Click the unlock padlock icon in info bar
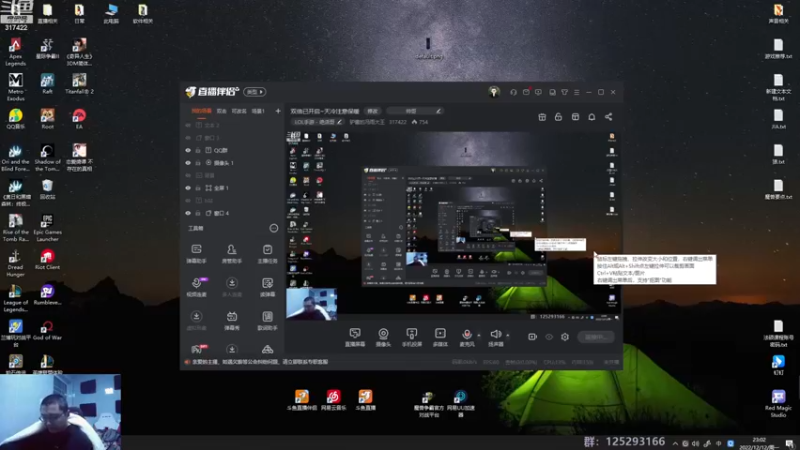The image size is (800, 450). tap(558, 117)
